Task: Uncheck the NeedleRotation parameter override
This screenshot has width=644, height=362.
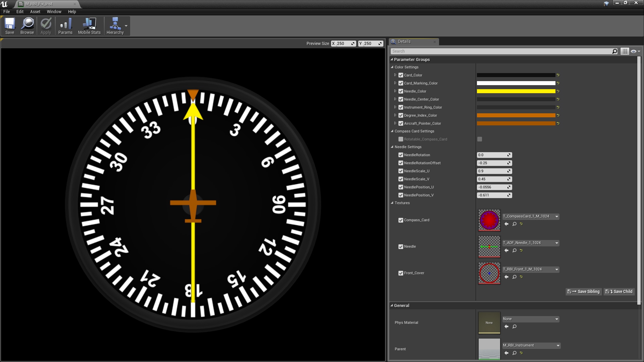Action: point(400,155)
